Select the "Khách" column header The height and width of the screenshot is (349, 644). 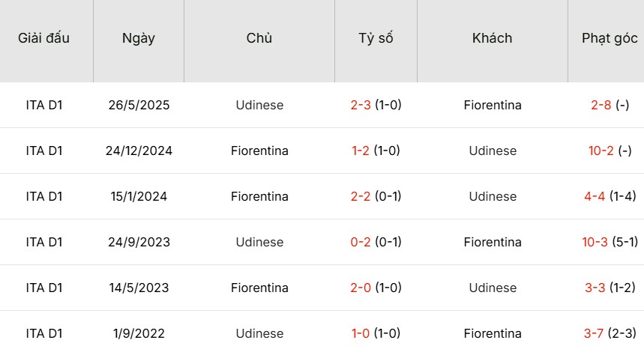coord(493,38)
